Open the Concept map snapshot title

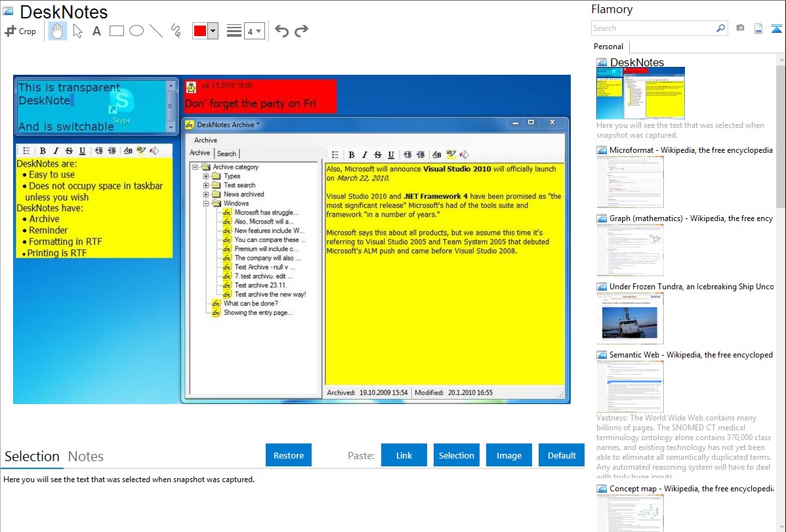[x=691, y=488]
